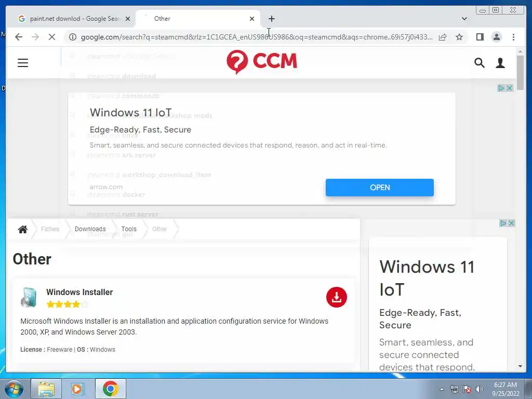Click the blue OPEN ad button
This screenshot has width=532, height=399.
[380, 188]
